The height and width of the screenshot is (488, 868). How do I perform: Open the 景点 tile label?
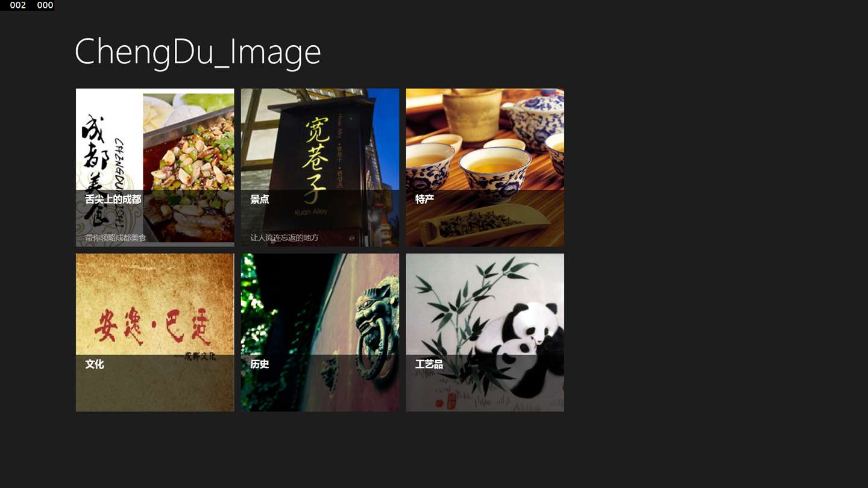coord(260,199)
